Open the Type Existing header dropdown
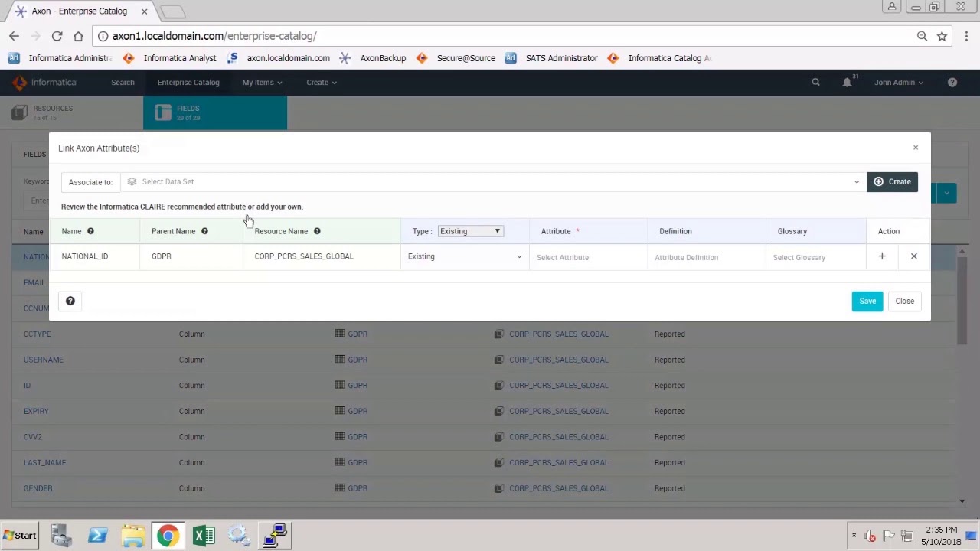This screenshot has height=551, width=980. click(x=470, y=231)
